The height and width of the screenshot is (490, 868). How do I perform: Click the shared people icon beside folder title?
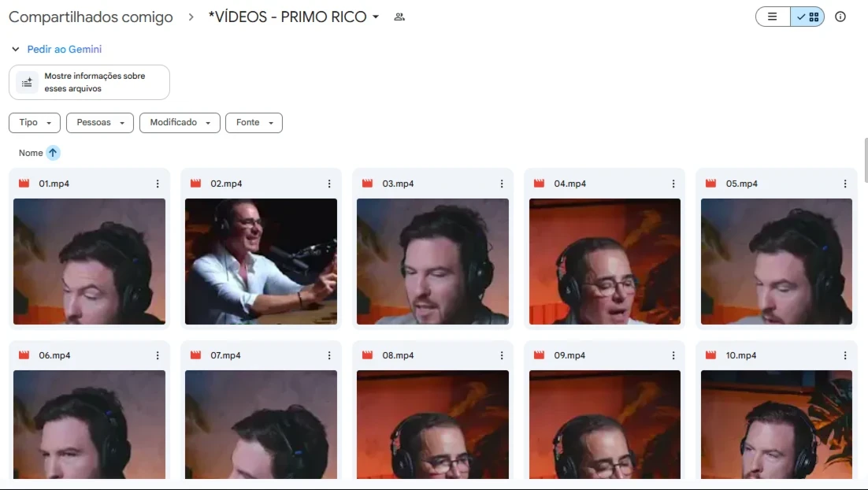pyautogui.click(x=399, y=17)
